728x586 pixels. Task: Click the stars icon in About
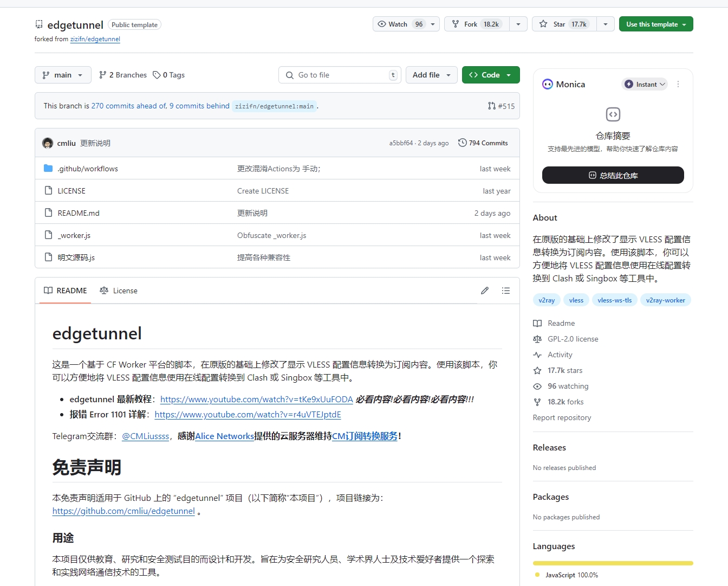pos(537,370)
